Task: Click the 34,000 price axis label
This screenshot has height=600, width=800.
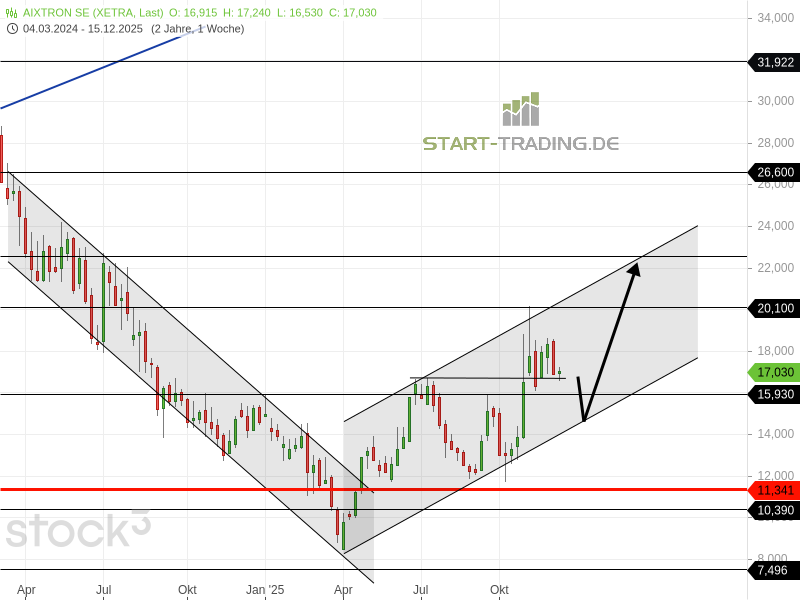Action: pos(776,18)
